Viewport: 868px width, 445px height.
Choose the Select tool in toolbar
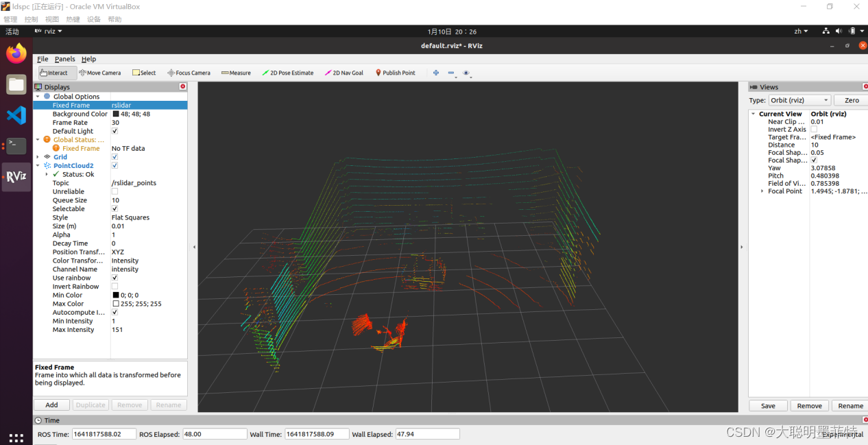coord(144,73)
